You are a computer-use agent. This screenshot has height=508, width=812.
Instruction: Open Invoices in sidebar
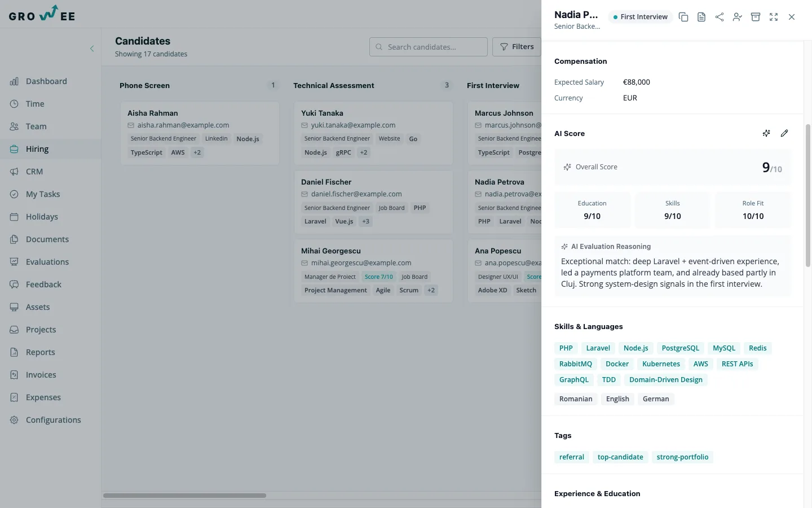(x=51, y=375)
